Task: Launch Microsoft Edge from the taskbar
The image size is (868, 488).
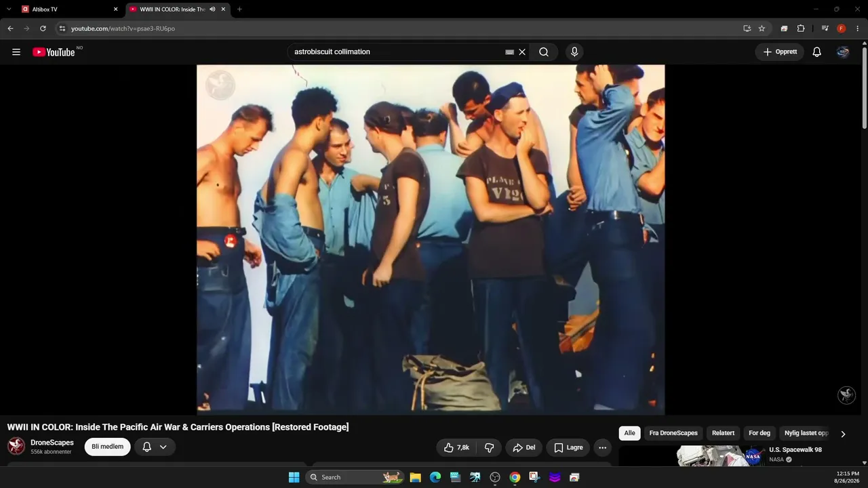Action: click(x=435, y=477)
